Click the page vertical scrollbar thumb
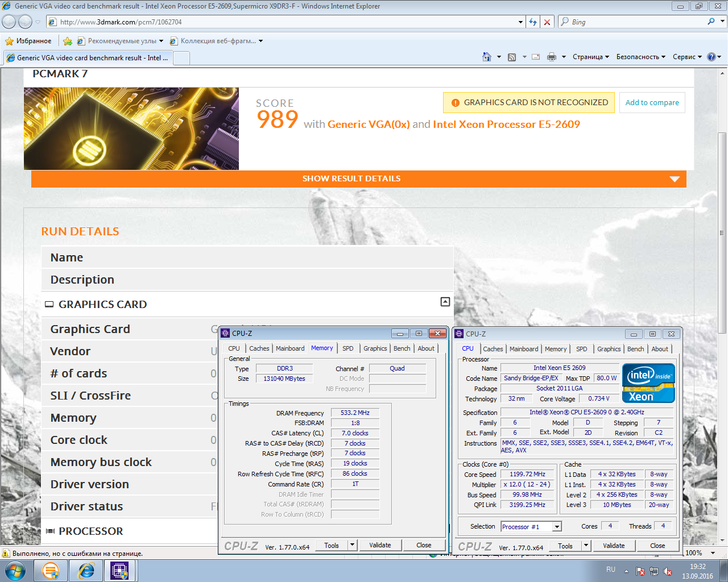This screenshot has height=582, width=728. coord(722,232)
